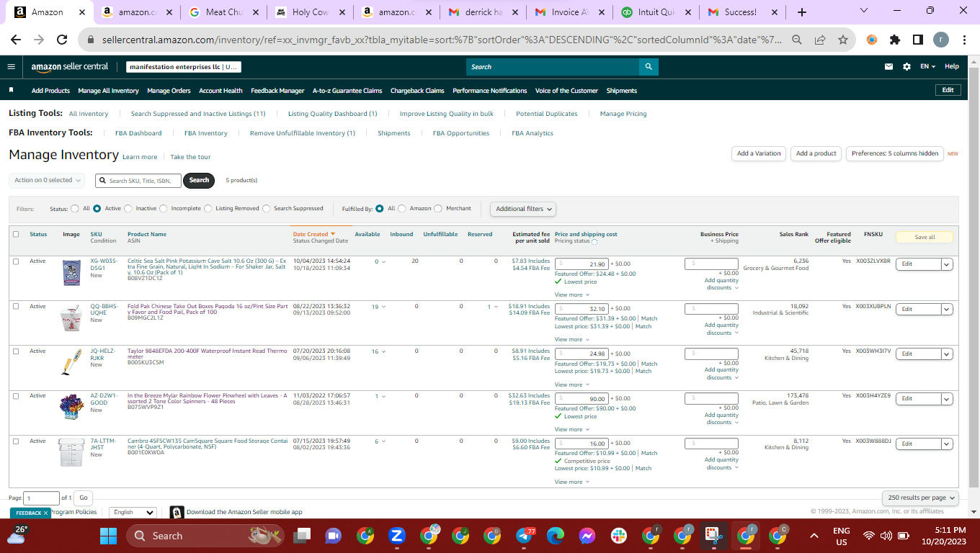
Task: Open the Chrome extensions puzzle icon
Action: [x=895, y=40]
